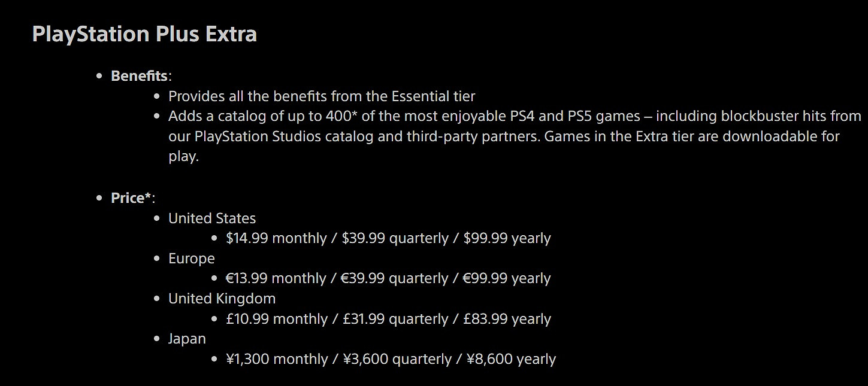868x386 pixels.
Task: Click the €99.99 yearly price
Action: 507,278
